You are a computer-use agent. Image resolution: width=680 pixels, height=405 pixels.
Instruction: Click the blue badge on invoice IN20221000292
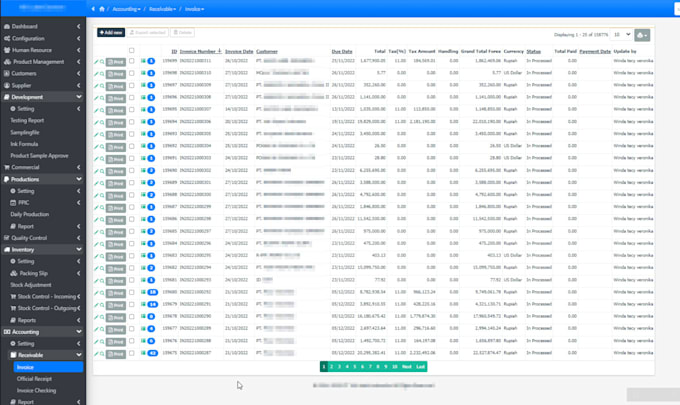152,292
